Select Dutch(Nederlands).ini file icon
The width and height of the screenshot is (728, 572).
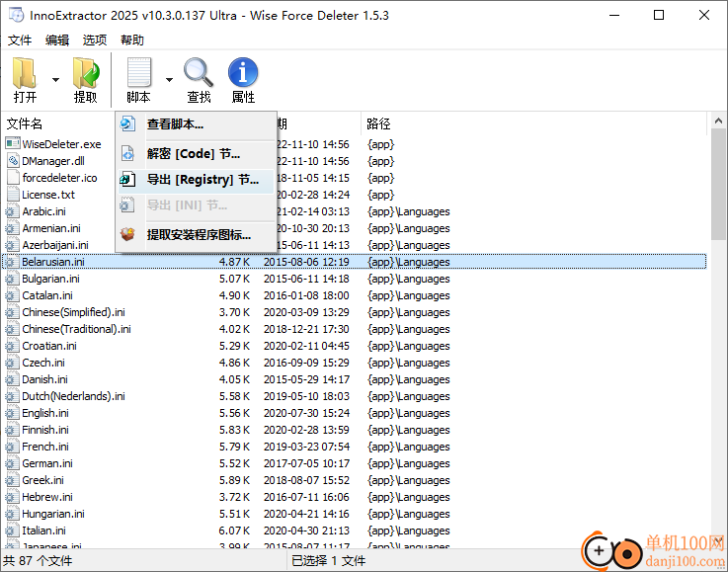pyautogui.click(x=13, y=396)
